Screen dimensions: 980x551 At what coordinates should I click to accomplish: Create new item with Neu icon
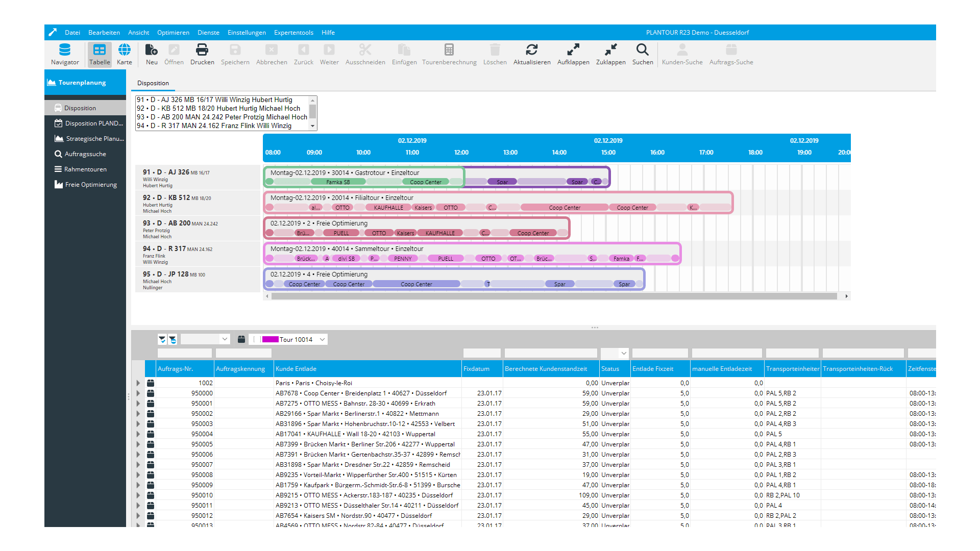(x=151, y=50)
